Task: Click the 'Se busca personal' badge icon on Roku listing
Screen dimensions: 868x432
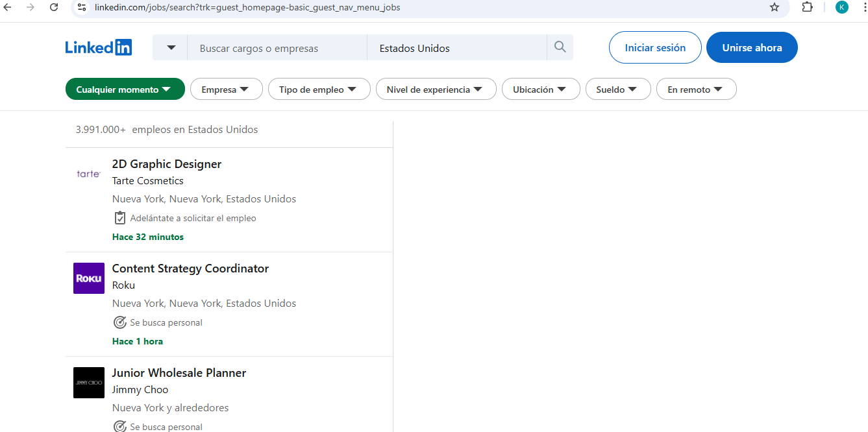Action: pos(119,322)
